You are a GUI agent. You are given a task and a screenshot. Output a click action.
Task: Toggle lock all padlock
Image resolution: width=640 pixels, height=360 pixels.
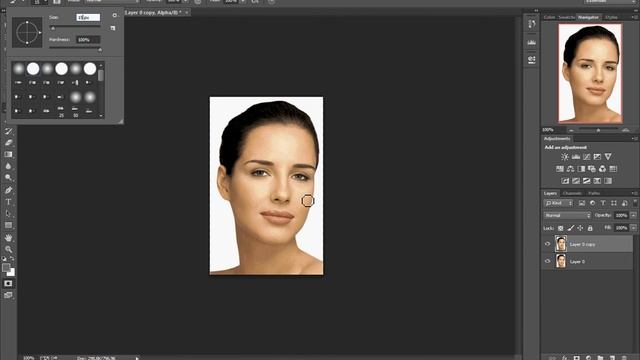pos(590,228)
